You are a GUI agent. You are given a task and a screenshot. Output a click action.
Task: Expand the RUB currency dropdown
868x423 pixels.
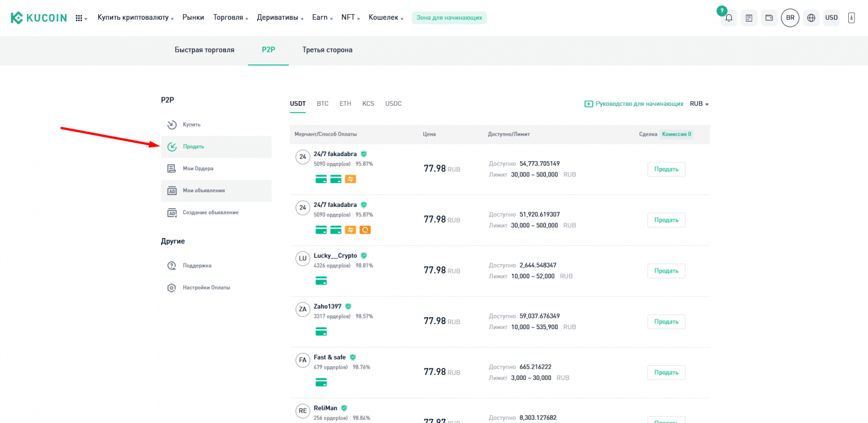[699, 104]
